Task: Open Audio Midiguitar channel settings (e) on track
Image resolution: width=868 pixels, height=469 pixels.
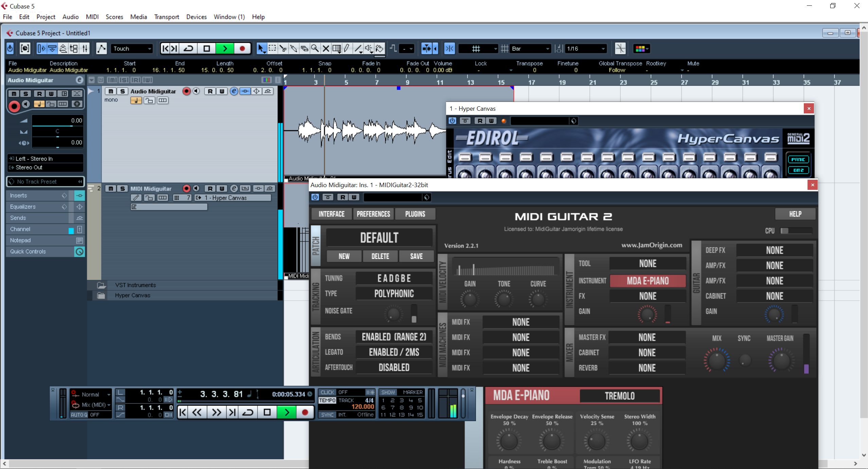Action: (x=234, y=91)
